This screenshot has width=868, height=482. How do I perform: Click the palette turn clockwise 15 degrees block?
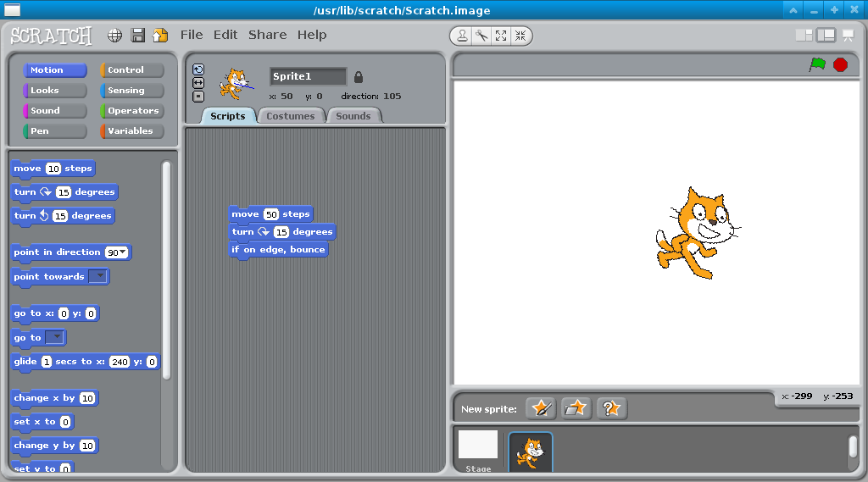64,192
